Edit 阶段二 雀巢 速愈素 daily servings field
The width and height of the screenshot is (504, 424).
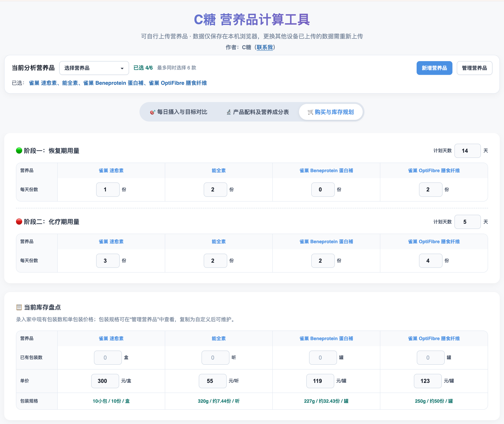click(108, 261)
